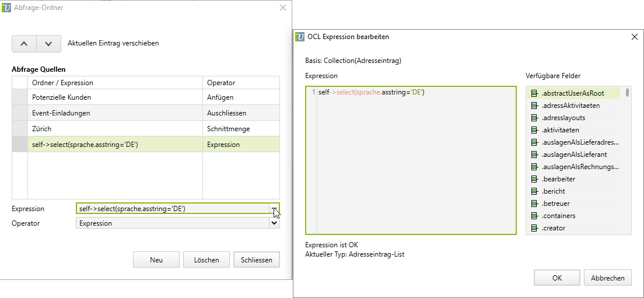Expand the Operator dropdown
This screenshot has height=298, width=644.
[x=274, y=223]
